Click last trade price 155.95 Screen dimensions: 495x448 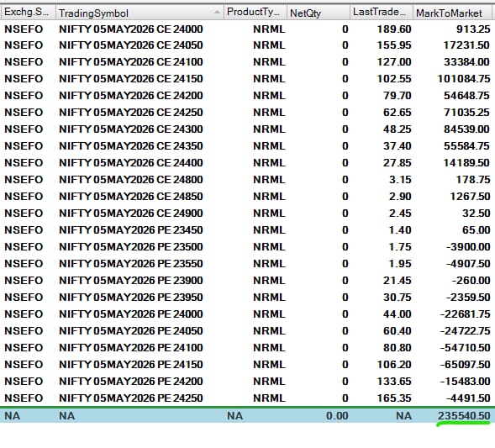point(394,45)
